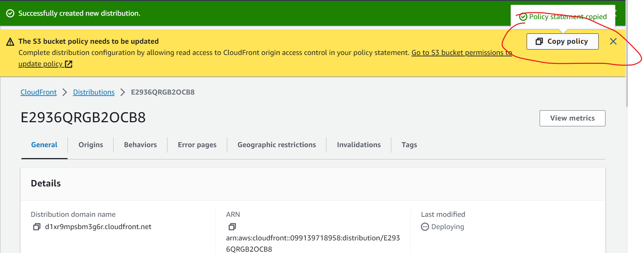This screenshot has width=644, height=253.
Task: Navigate to CloudFront breadcrumb
Action: pyautogui.click(x=39, y=92)
